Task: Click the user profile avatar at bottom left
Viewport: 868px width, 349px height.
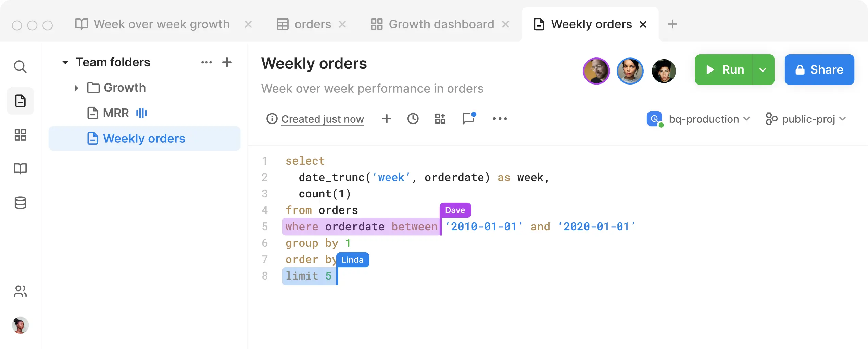Action: click(20, 325)
